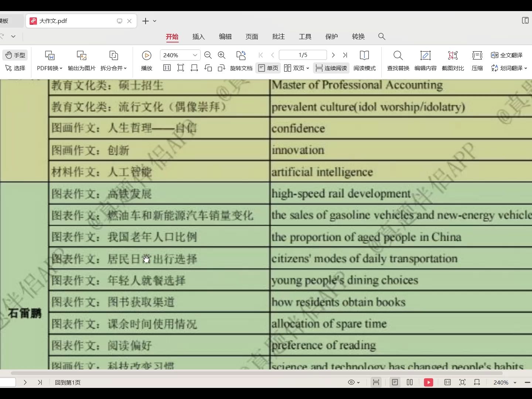532x399 pixels.
Task: Click the 输出为图片 export-as-image icon
Action: point(82,55)
